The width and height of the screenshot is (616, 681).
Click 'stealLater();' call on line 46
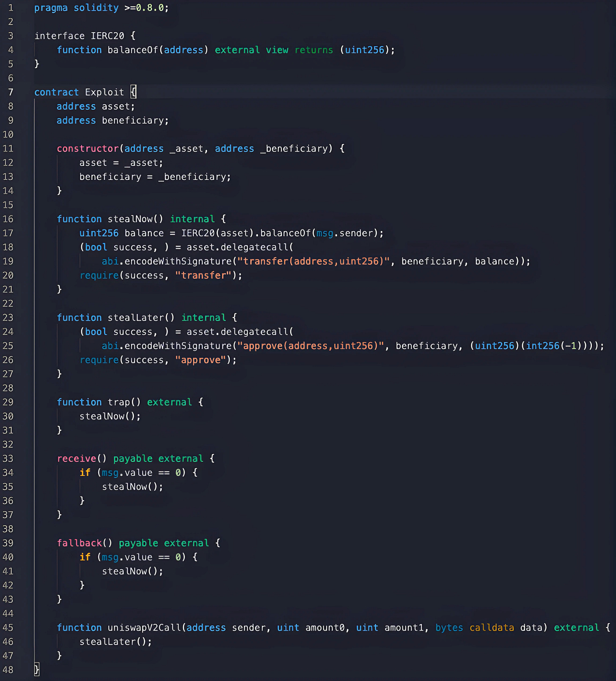click(x=115, y=642)
